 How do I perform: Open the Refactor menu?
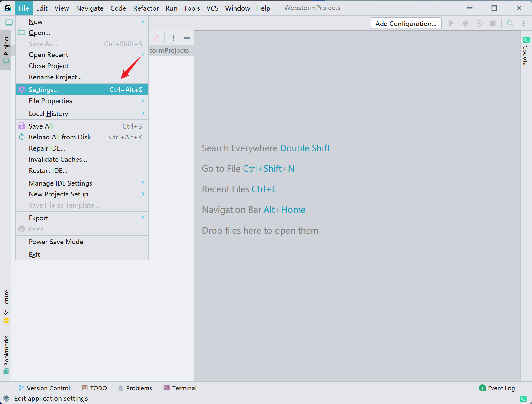(x=146, y=8)
